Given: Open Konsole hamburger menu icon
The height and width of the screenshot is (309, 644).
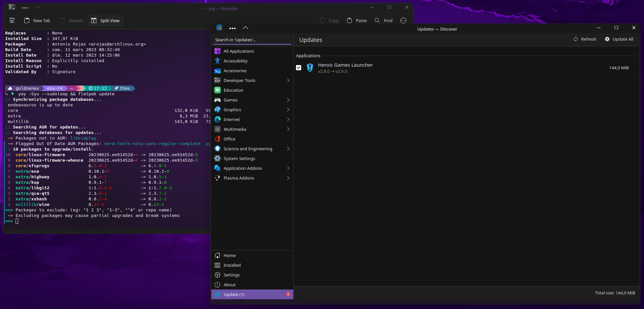Looking at the screenshot, I should [12, 20].
